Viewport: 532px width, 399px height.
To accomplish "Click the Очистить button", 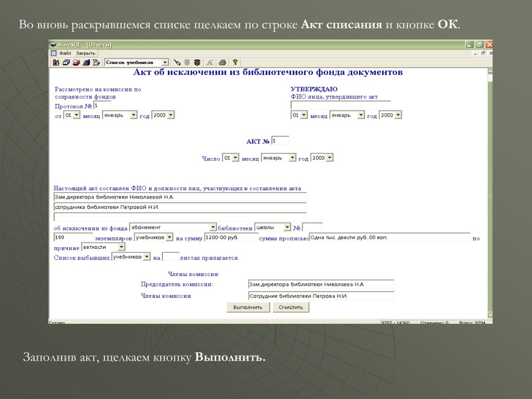I will click(x=291, y=307).
